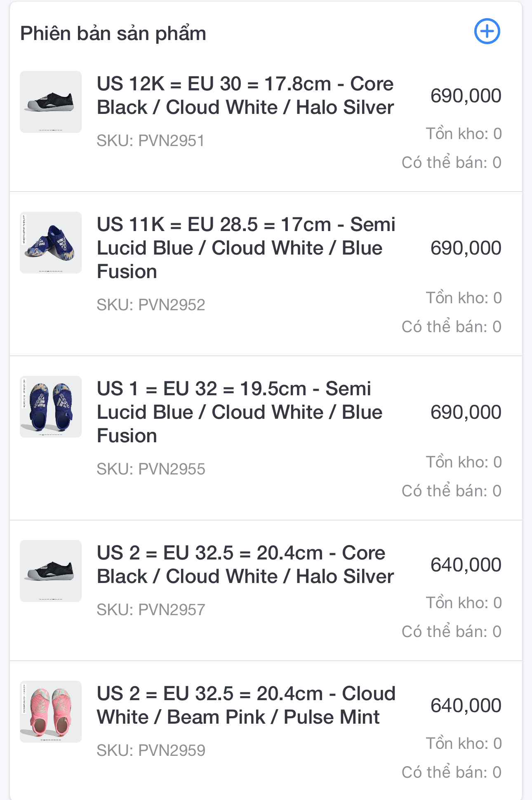Tap the 640,000 price of SKU PVN2957
Viewport: 532px width, 800px height.
[x=466, y=565]
